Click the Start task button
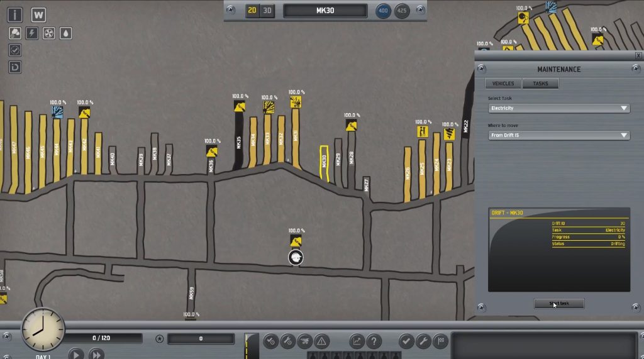 (559, 304)
